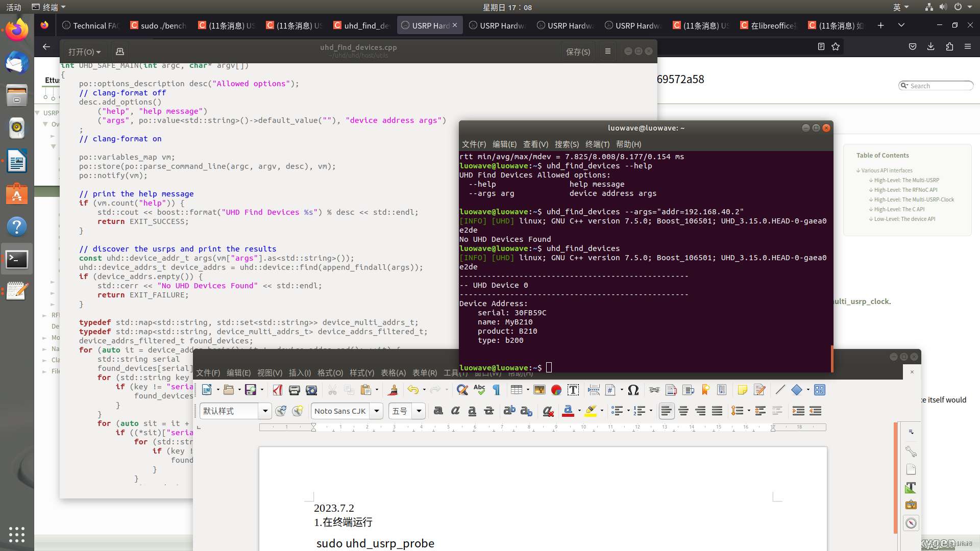Follow the High-Level: The C API link
The image size is (980, 551).
(x=900, y=209)
